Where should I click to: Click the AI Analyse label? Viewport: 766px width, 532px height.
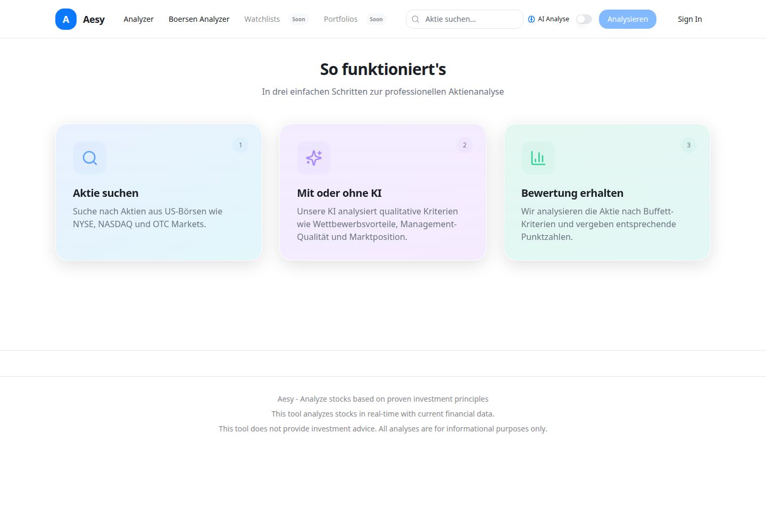point(553,19)
